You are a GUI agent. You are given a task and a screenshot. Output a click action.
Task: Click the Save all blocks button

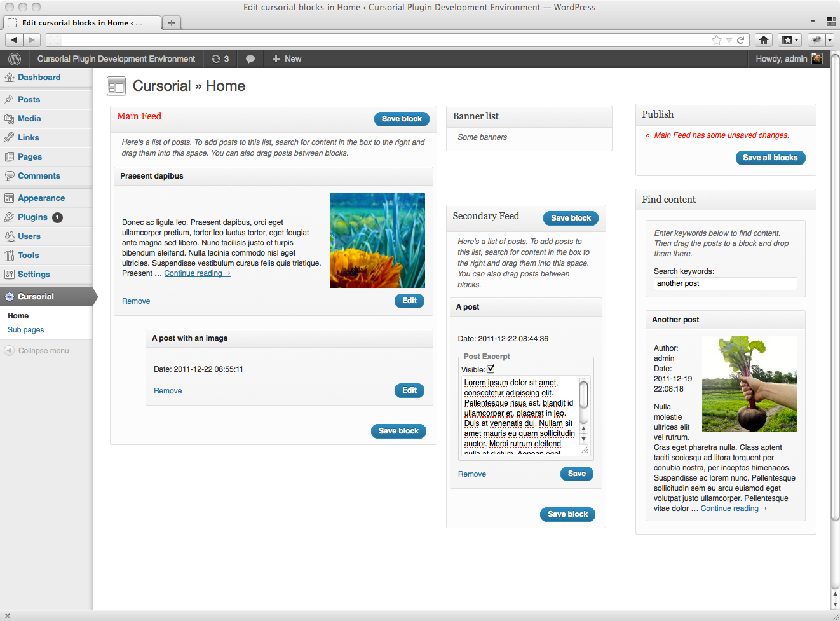(x=770, y=158)
